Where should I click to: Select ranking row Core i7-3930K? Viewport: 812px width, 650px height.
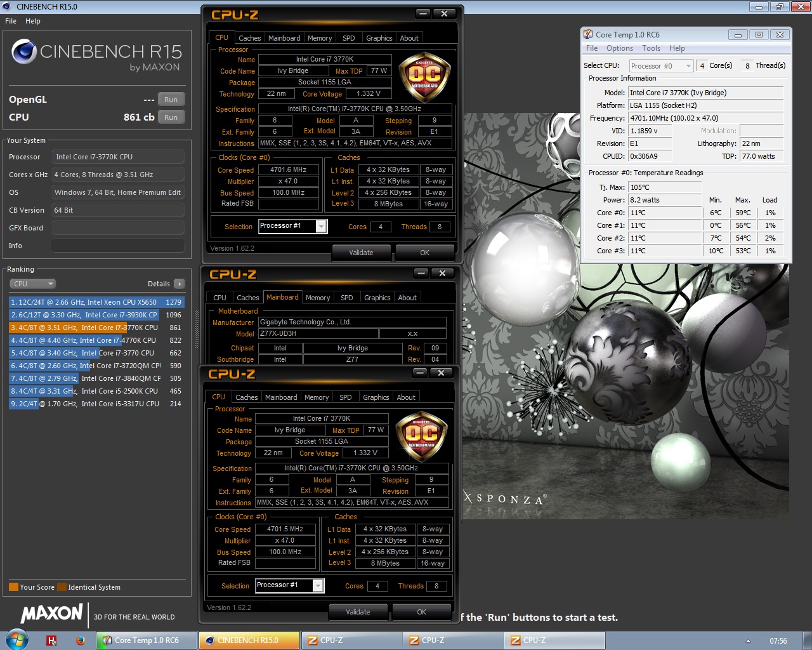tap(96, 315)
